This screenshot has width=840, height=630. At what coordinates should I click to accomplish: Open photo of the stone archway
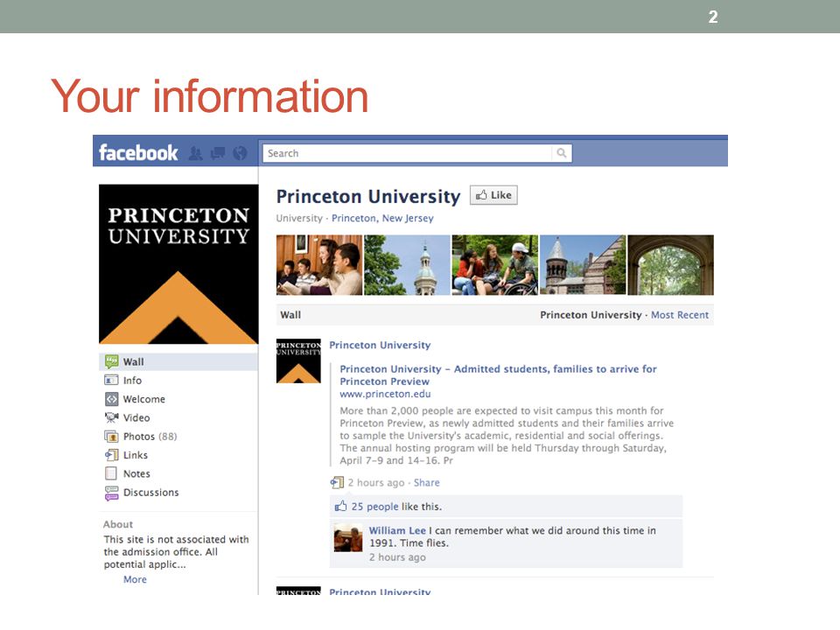671,264
